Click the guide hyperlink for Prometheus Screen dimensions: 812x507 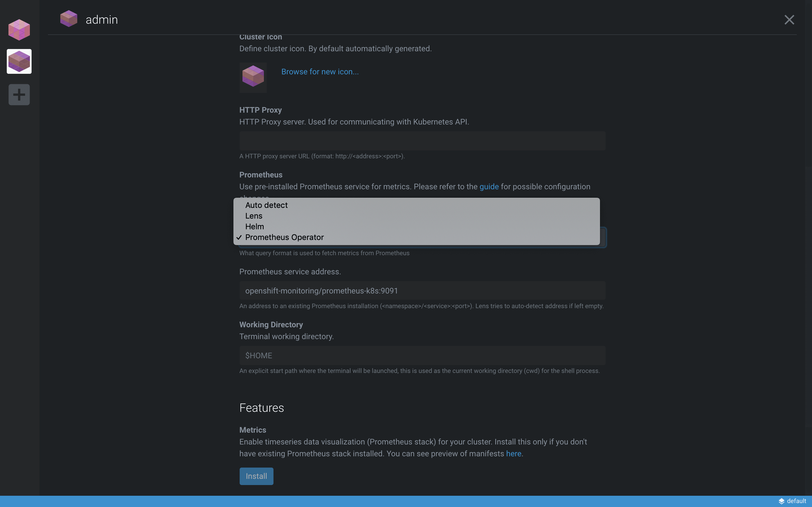489,187
